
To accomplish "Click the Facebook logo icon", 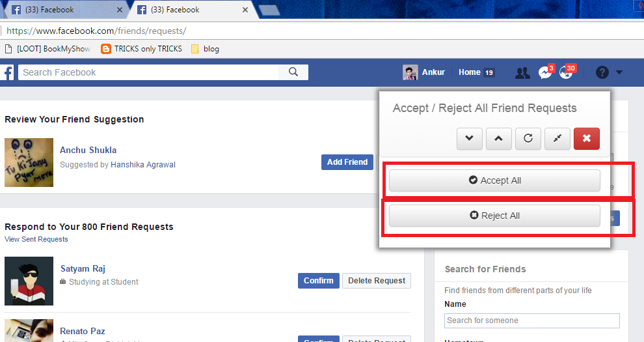I will coord(7,72).
